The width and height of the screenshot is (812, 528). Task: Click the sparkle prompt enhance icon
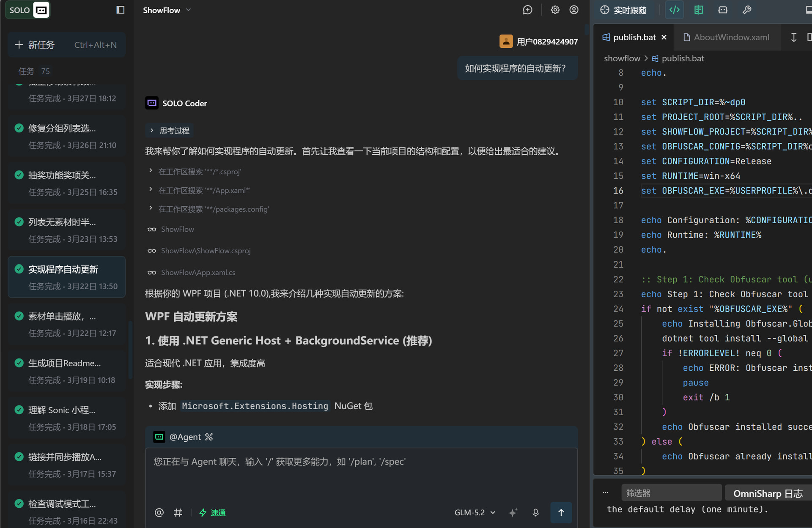point(513,512)
